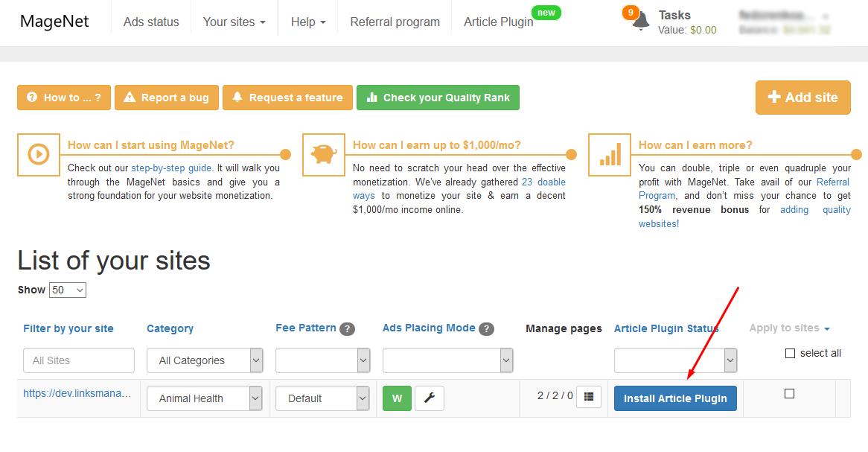Click the orange 9 notification badge
This screenshot has width=868, height=452.
[630, 13]
